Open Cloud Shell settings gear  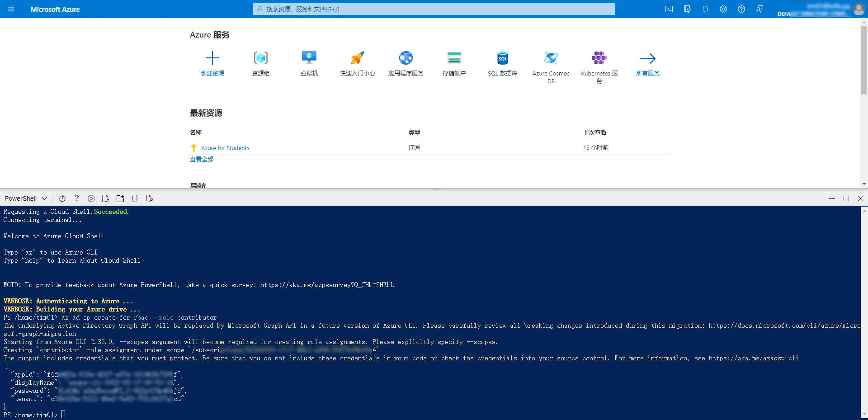(91, 198)
